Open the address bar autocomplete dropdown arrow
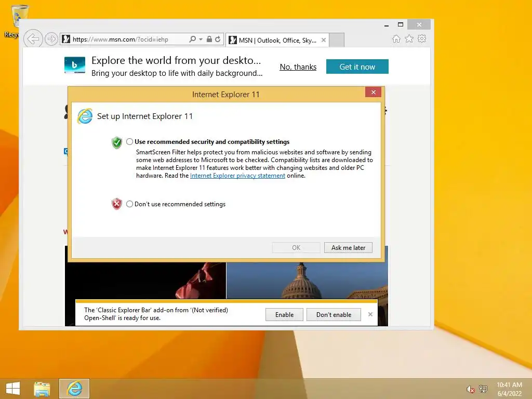The width and height of the screenshot is (532, 399). click(201, 39)
